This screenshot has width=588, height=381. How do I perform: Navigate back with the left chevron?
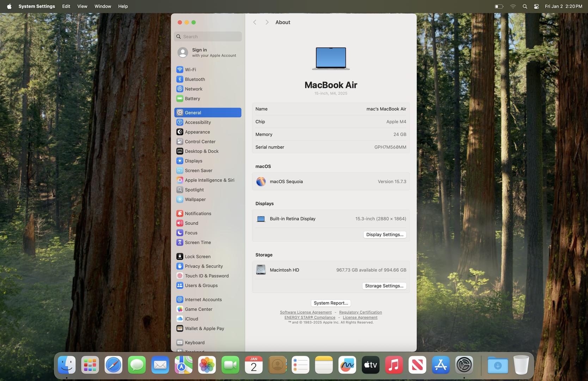(255, 22)
